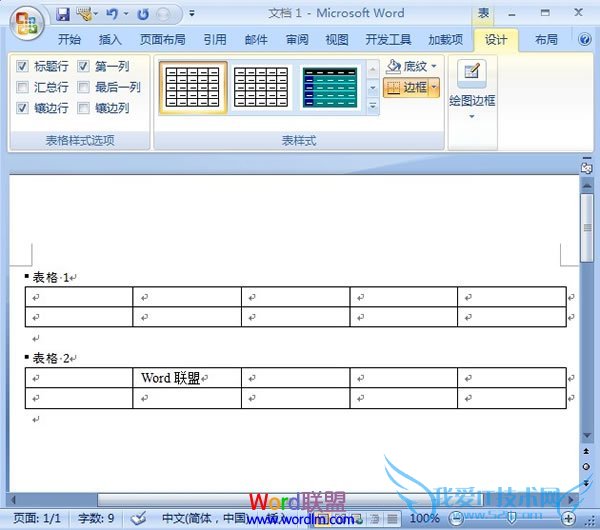The height and width of the screenshot is (530, 600).
Task: Click the quick access toolbar brush icon
Action: click(84, 15)
